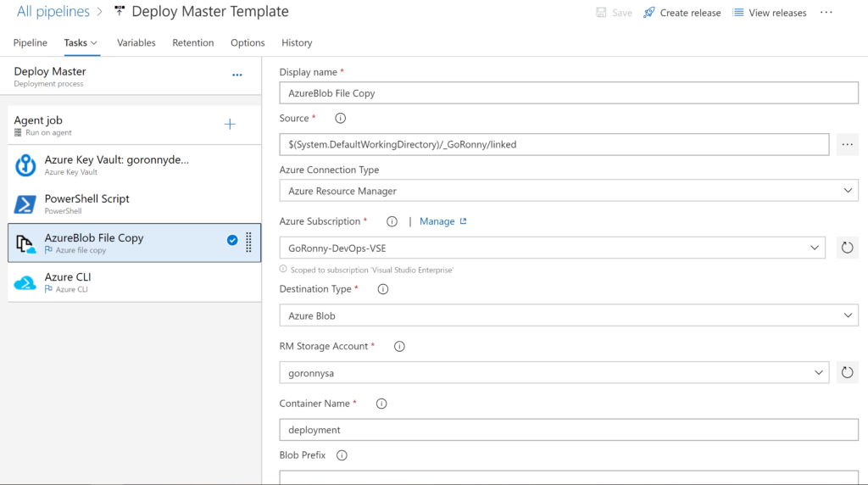
Task: Click the Azure Key Vault task icon
Action: pos(25,165)
